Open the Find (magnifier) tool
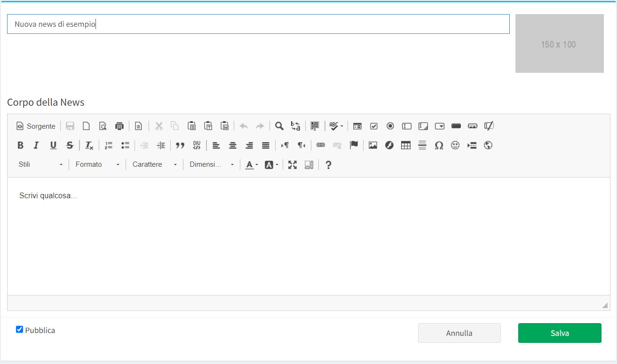The width and height of the screenshot is (617, 364). (279, 126)
